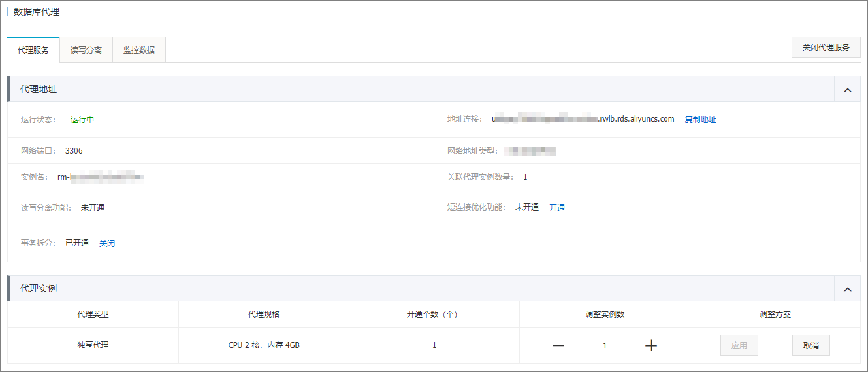Collapse the 代理实例 section chevron
Image resolution: width=868 pixels, height=372 pixels.
(848, 288)
